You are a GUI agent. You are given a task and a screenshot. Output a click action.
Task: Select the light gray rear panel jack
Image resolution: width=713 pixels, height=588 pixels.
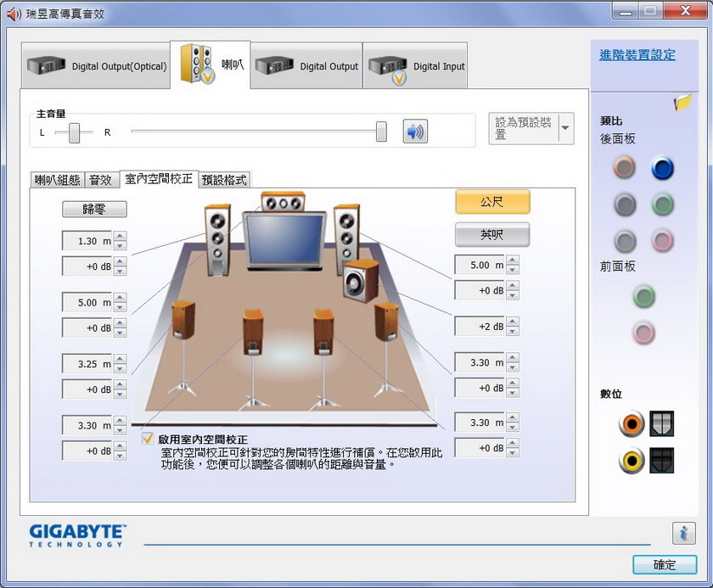(x=625, y=241)
